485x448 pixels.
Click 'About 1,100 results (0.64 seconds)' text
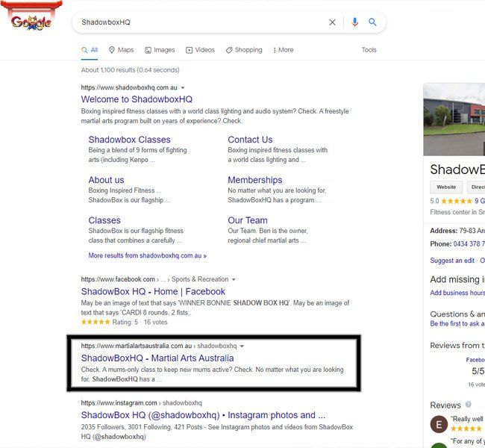pyautogui.click(x=131, y=70)
